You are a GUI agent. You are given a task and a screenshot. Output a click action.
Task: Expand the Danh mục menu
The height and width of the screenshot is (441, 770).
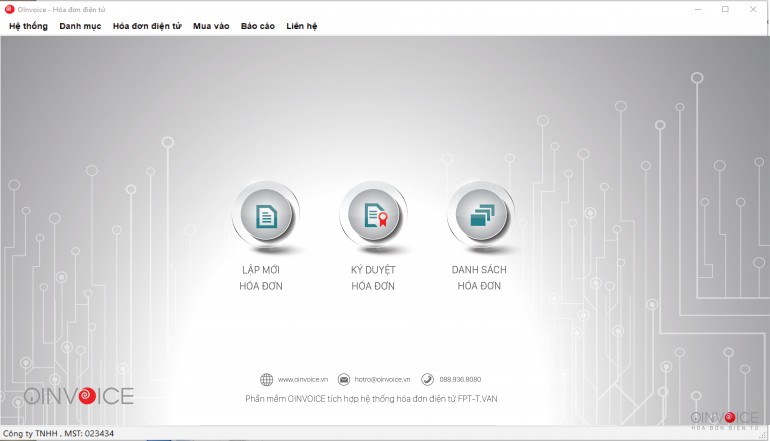pyautogui.click(x=80, y=26)
